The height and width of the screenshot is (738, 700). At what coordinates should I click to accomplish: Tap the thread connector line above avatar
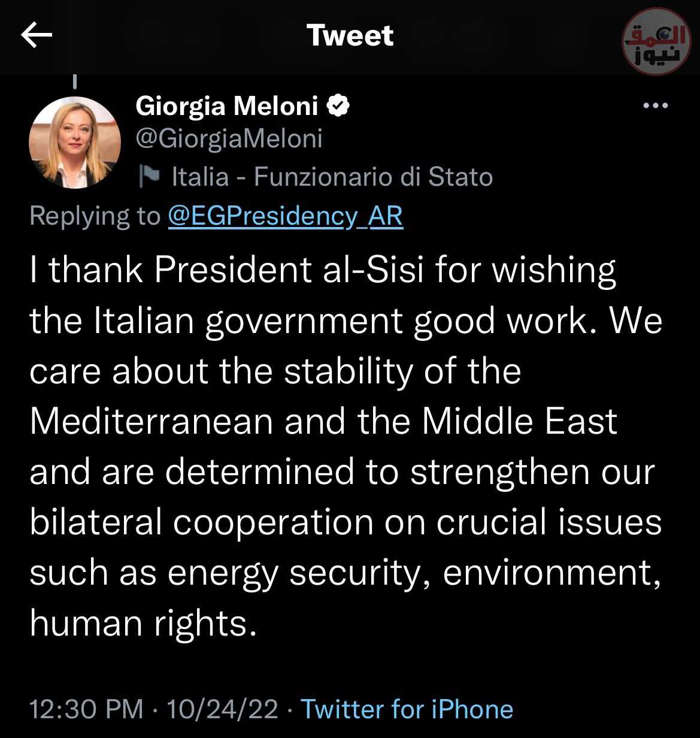click(x=75, y=80)
